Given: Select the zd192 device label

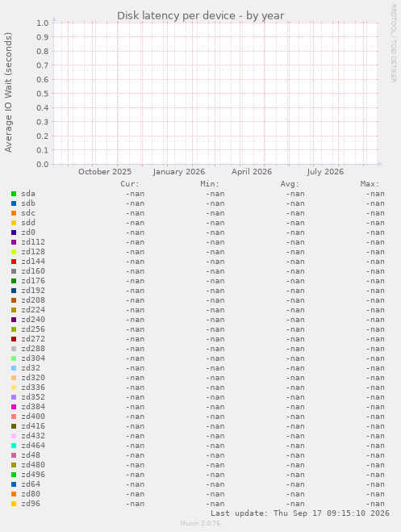Looking at the screenshot, I should (x=33, y=291).
